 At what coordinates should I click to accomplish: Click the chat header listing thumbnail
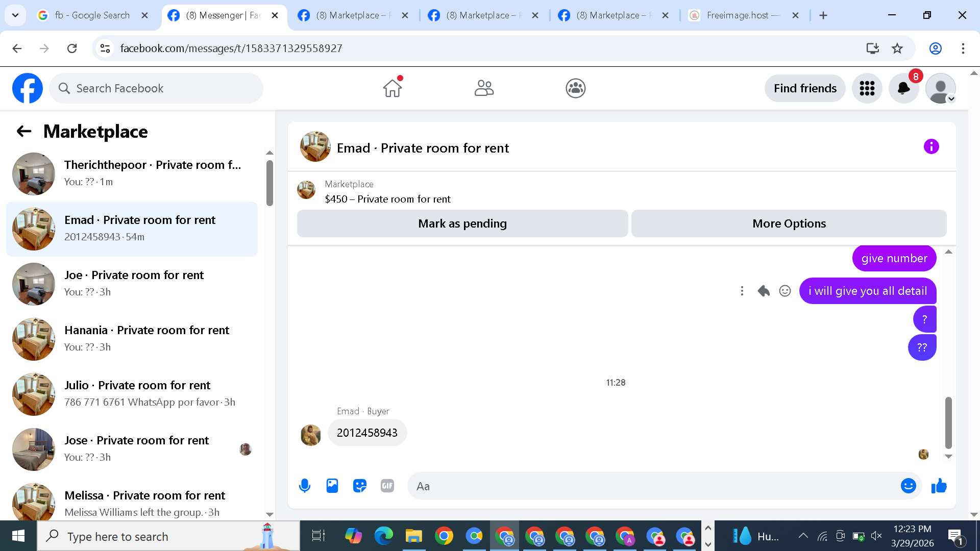(x=315, y=147)
